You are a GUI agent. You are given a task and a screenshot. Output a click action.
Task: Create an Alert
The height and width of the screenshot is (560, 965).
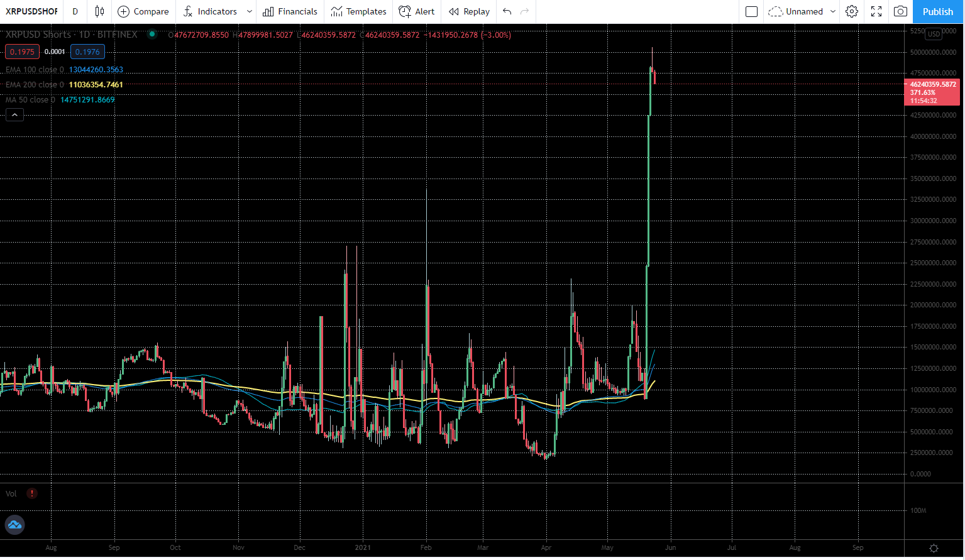click(x=417, y=11)
